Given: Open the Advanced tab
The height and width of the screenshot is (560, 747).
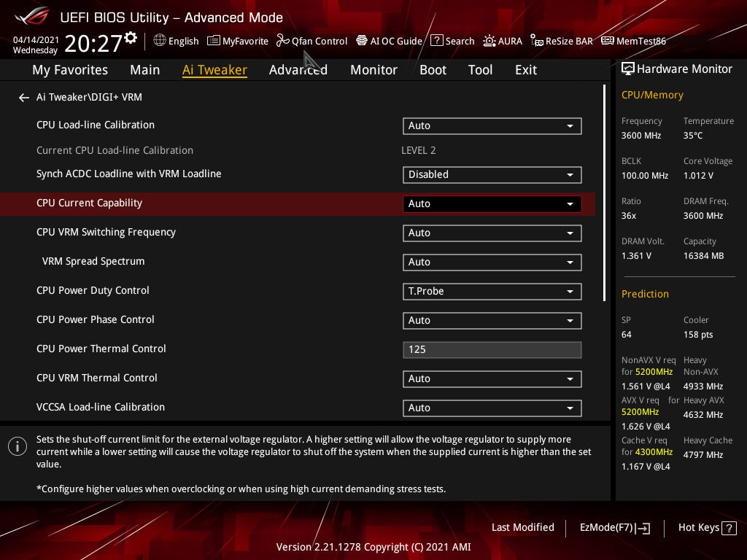Looking at the screenshot, I should coord(298,70).
